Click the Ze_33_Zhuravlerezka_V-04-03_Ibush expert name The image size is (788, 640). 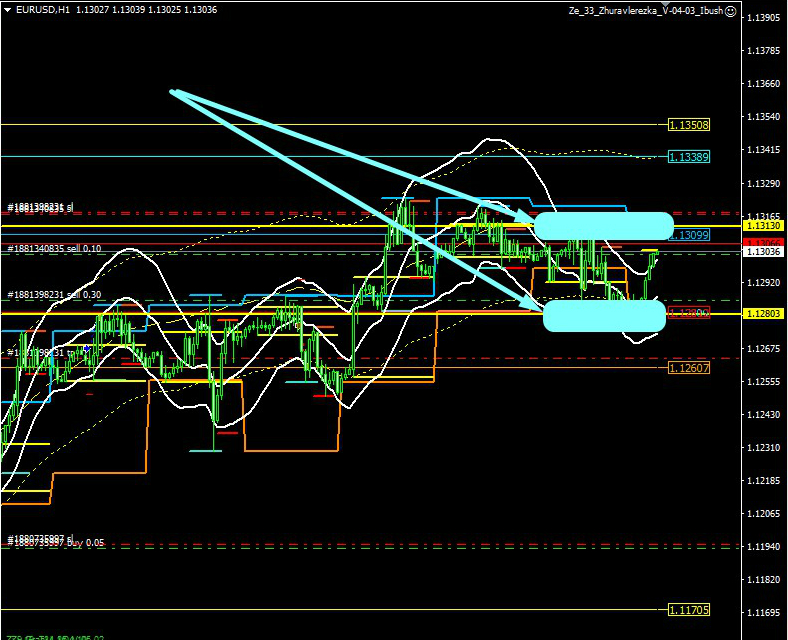point(646,11)
